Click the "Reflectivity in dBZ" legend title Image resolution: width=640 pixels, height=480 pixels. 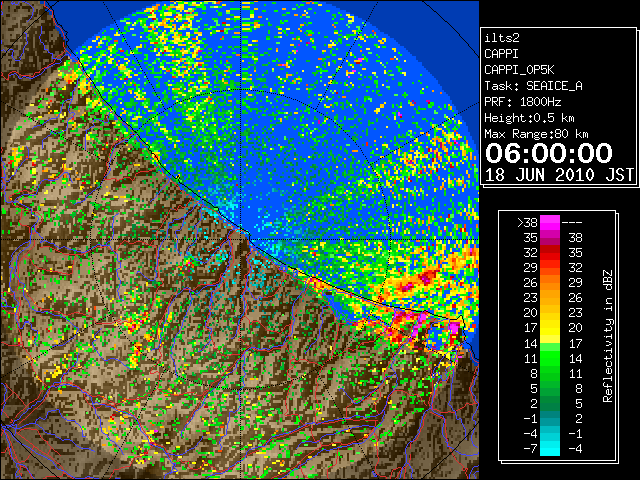[x=608, y=336]
